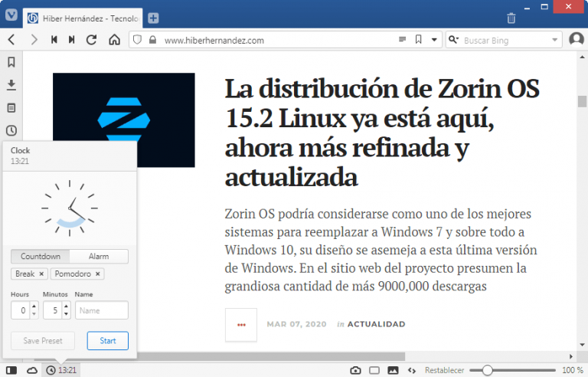Select the Hiber Hernández browser tab

83,18
